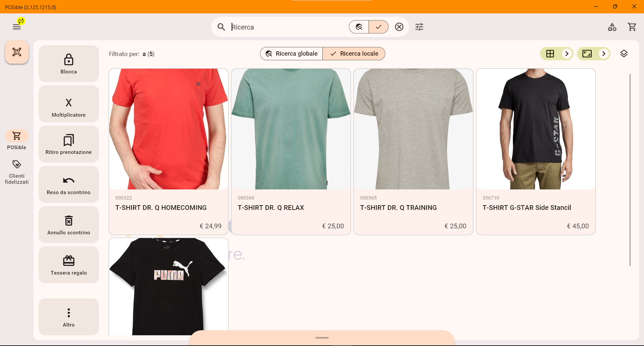
Task: Start a Reso da scontrino
Action: (x=69, y=184)
